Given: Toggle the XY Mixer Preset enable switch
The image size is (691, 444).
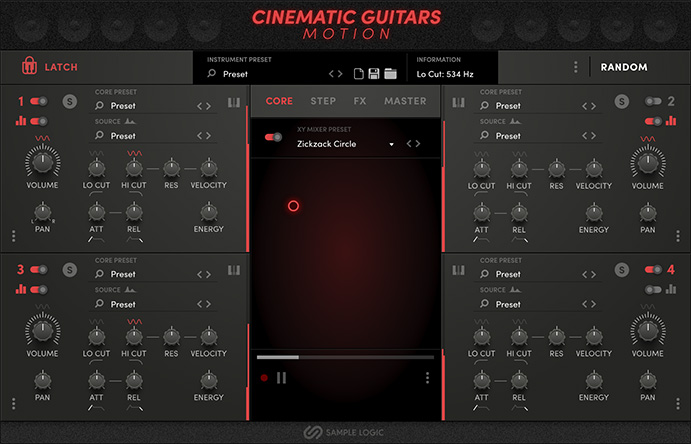Looking at the screenshot, I should [x=272, y=137].
